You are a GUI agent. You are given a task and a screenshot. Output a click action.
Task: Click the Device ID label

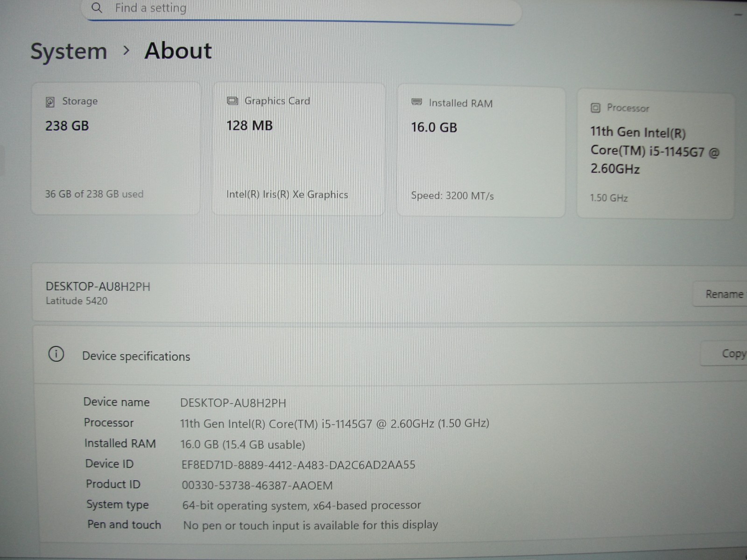click(x=109, y=464)
